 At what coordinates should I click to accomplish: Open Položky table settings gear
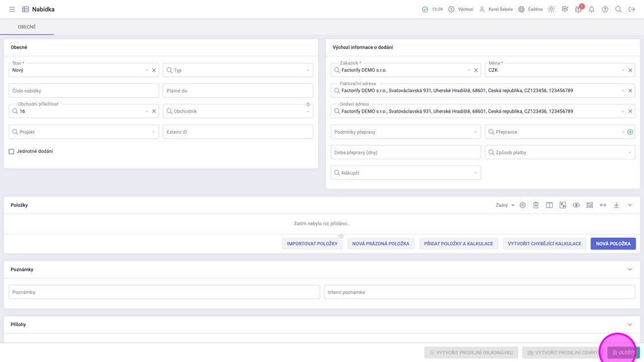pos(522,205)
